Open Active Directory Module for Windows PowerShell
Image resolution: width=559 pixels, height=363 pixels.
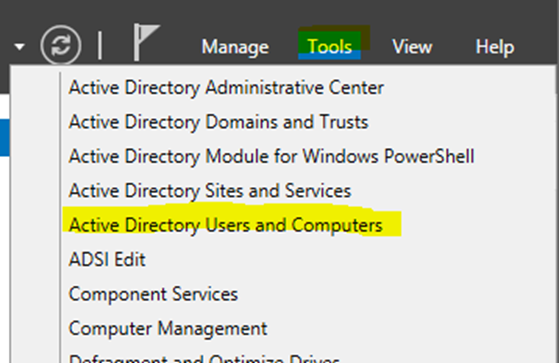[271, 156]
